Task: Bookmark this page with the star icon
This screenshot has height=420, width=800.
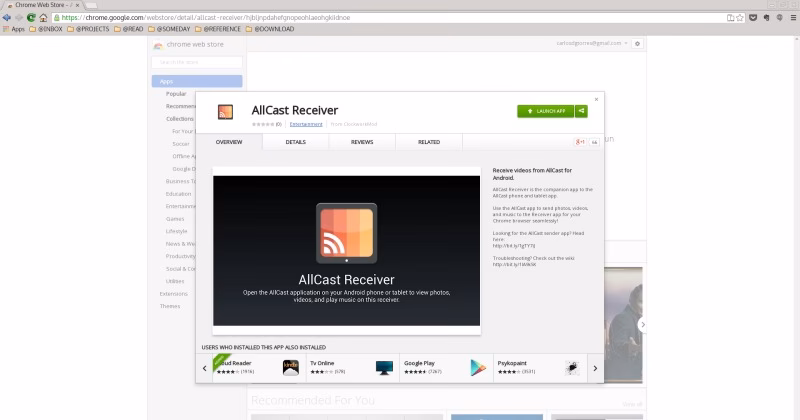Action: 740,17
